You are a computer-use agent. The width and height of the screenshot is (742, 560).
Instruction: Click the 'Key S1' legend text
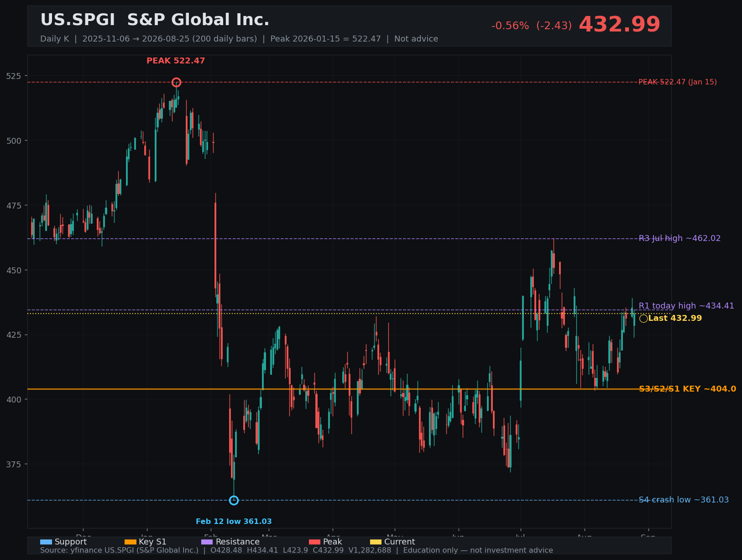point(153,542)
